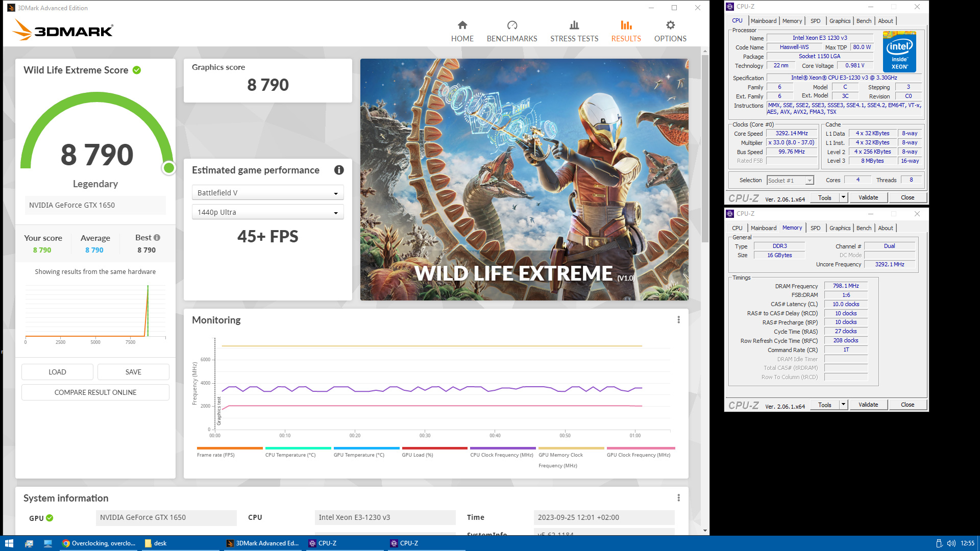Screen dimensions: 980x551
Task: Click the green check beside Wild Life Extreme Score
Action: coord(137,70)
